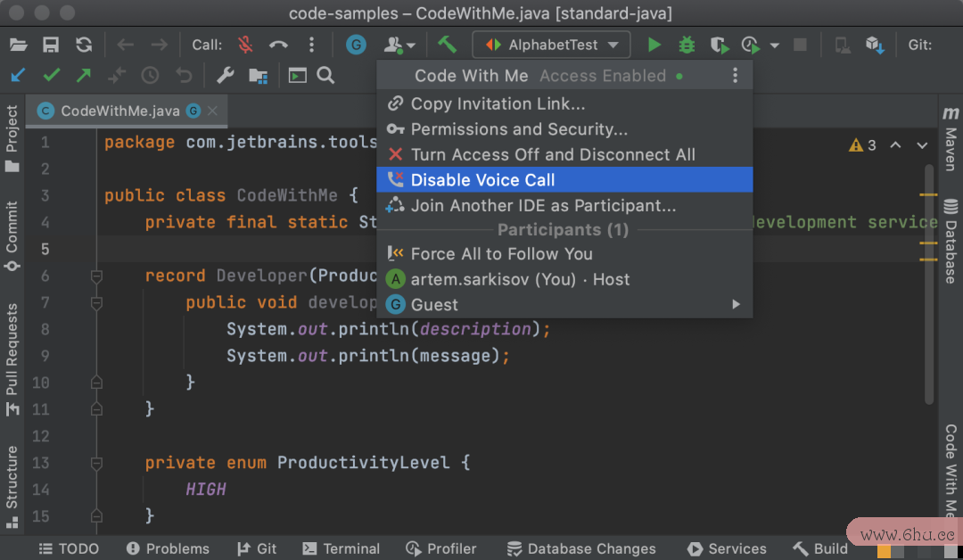The width and height of the screenshot is (963, 560).
Task: Reload all files from disk
Action: tap(84, 45)
